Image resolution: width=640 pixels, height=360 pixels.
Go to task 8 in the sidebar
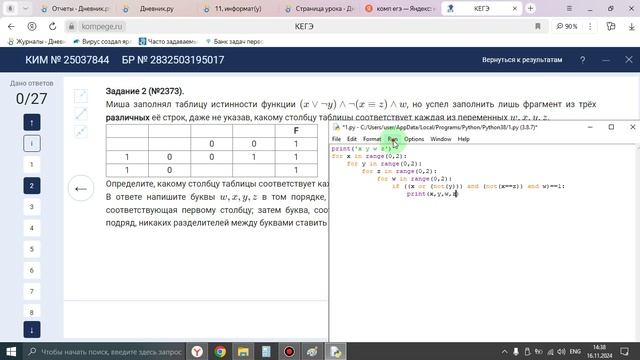[x=32, y=312]
